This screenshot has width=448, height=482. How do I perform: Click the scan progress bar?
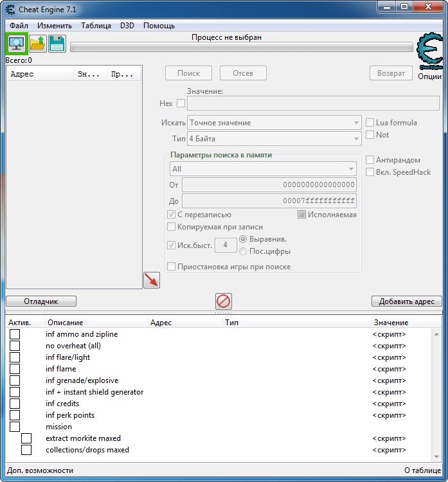pyautogui.click(x=242, y=48)
